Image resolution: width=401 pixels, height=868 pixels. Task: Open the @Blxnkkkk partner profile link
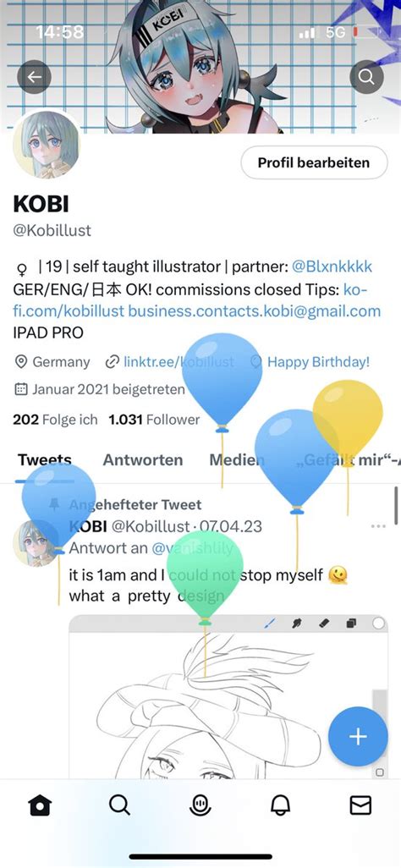(x=332, y=266)
